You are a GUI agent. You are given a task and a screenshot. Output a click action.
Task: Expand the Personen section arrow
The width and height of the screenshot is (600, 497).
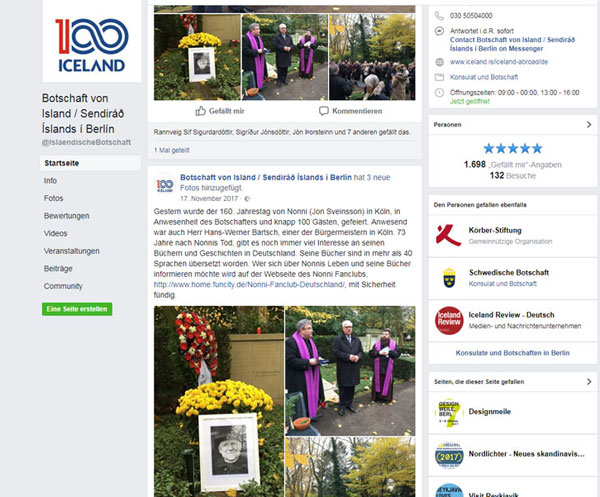coord(589,125)
